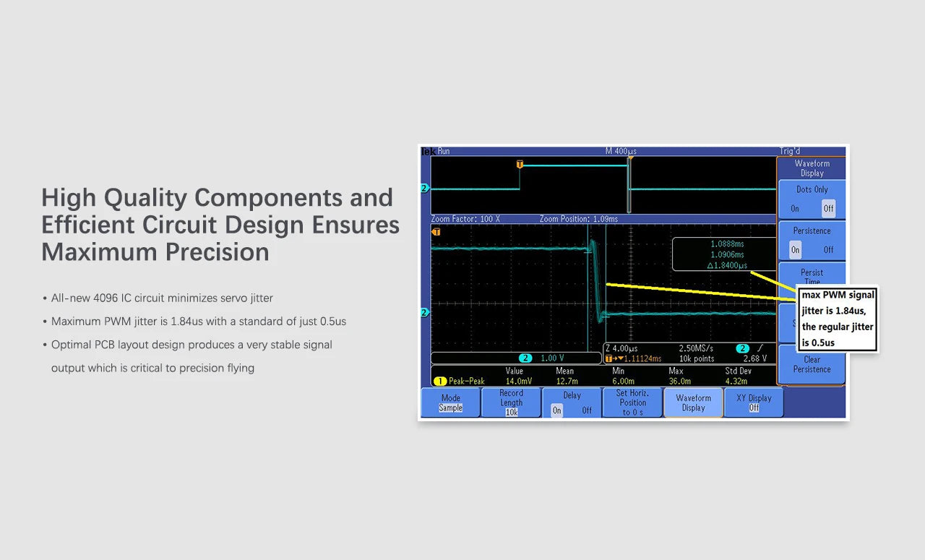Click the channel 2 ground reference in zoom window
The image size is (925, 560).
(x=424, y=313)
